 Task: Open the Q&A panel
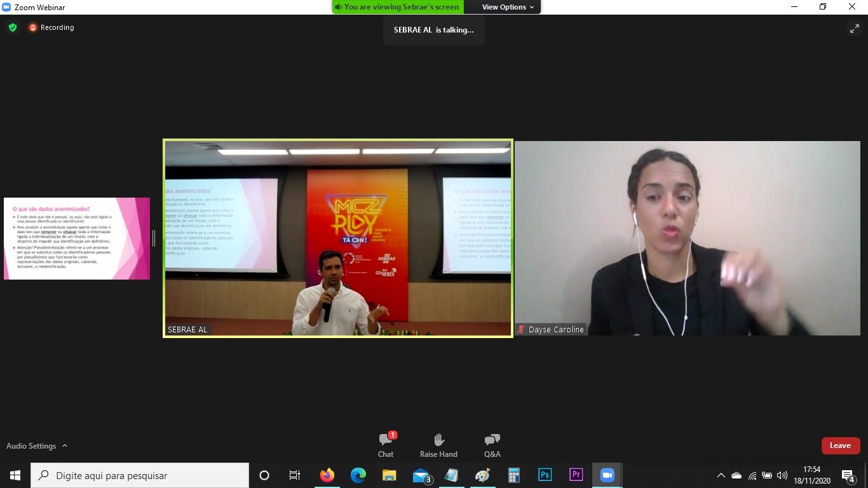point(492,444)
